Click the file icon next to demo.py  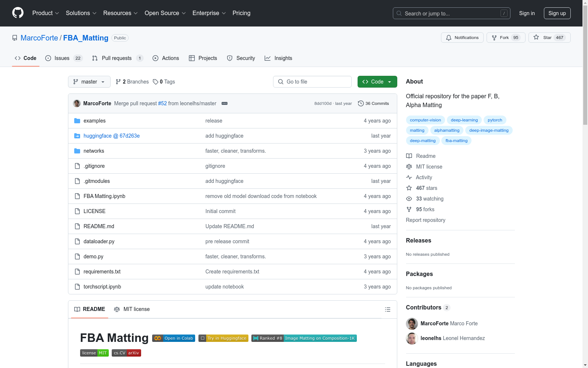tap(77, 256)
